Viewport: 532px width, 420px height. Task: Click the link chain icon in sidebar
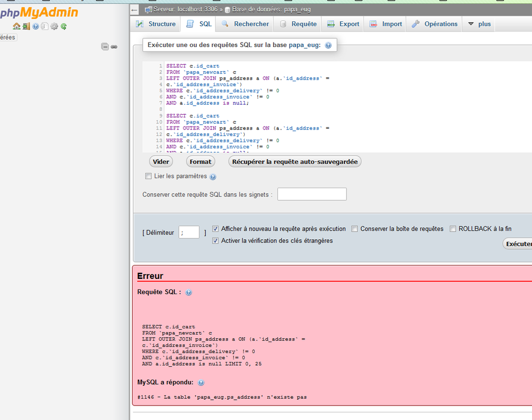click(114, 47)
